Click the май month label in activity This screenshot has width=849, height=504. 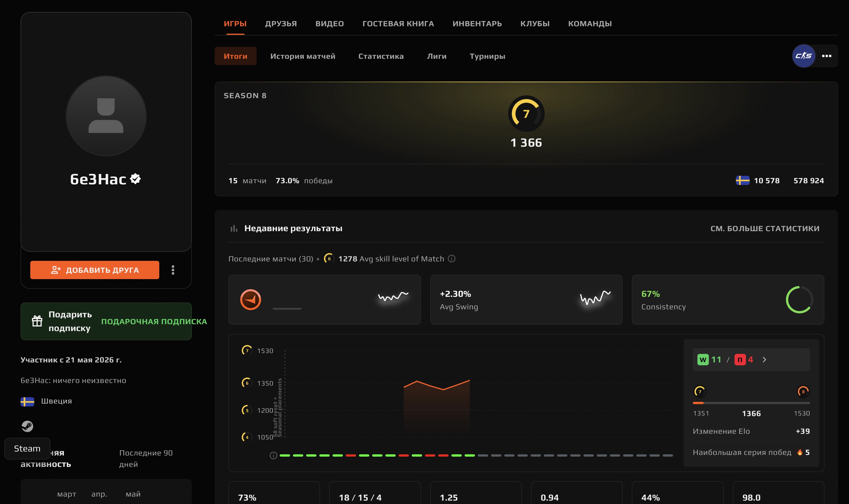pos(133,494)
